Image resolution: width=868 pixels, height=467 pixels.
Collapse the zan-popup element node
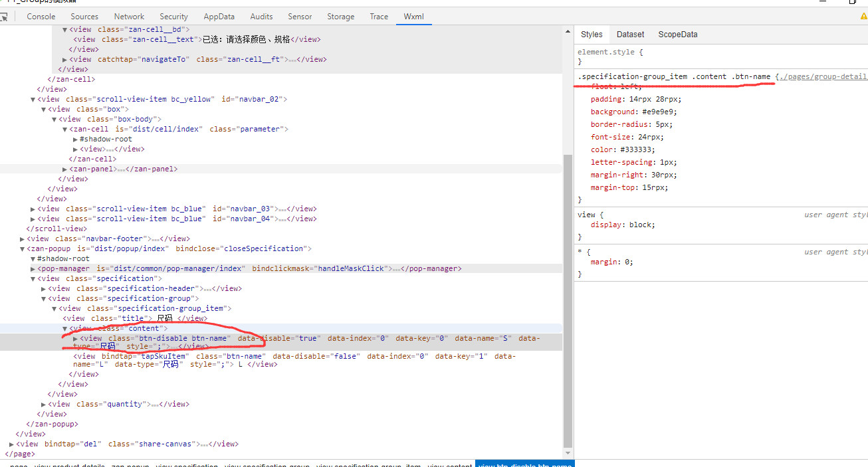tap(23, 248)
